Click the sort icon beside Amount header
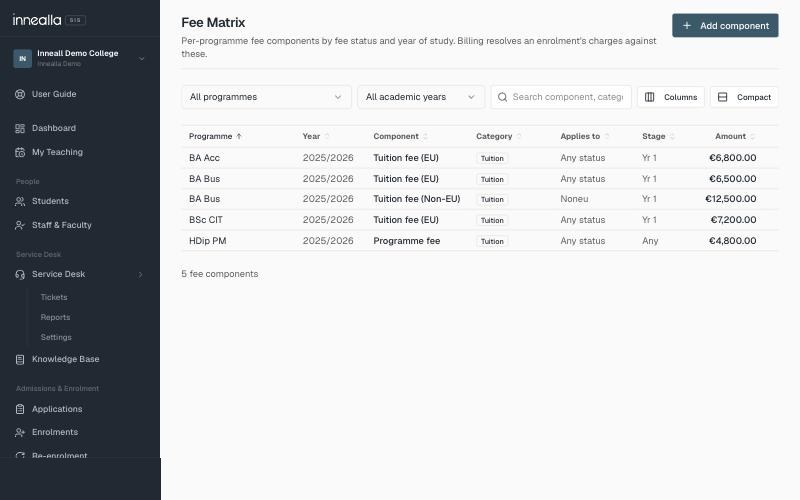The width and height of the screenshot is (800, 500). (753, 136)
